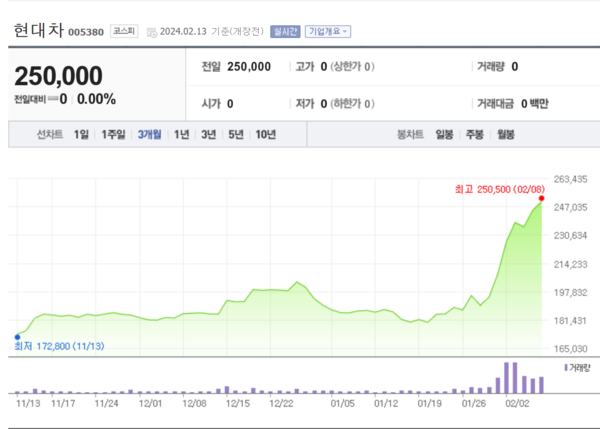Click the blue 최저 low-point marker dot
This screenshot has height=429, width=600.
click(x=17, y=337)
